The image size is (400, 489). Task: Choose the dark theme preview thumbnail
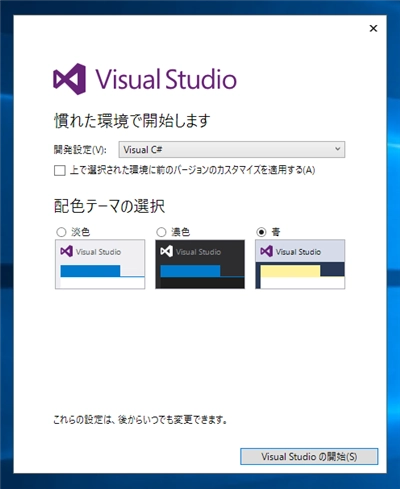click(x=200, y=264)
